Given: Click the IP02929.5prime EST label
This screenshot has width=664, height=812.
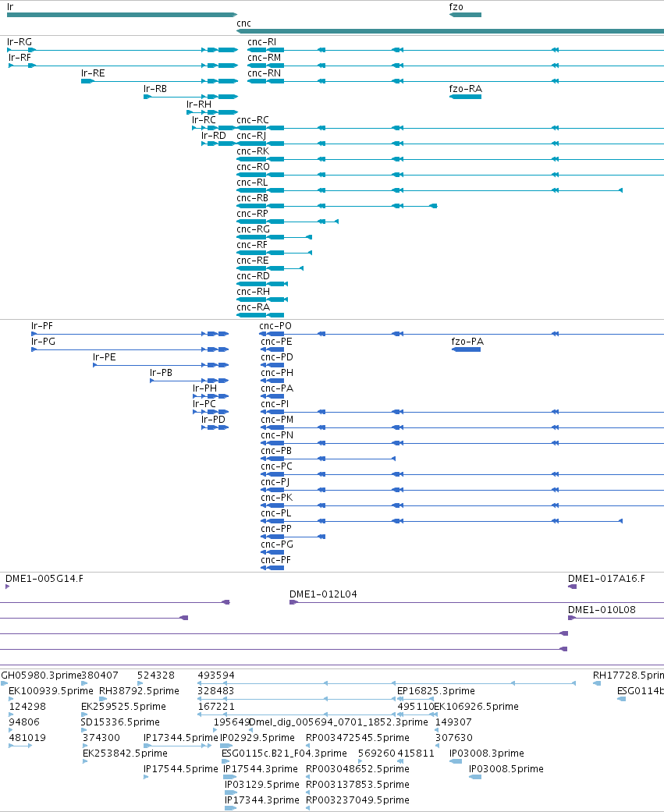Looking at the screenshot, I should pyautogui.click(x=257, y=737).
